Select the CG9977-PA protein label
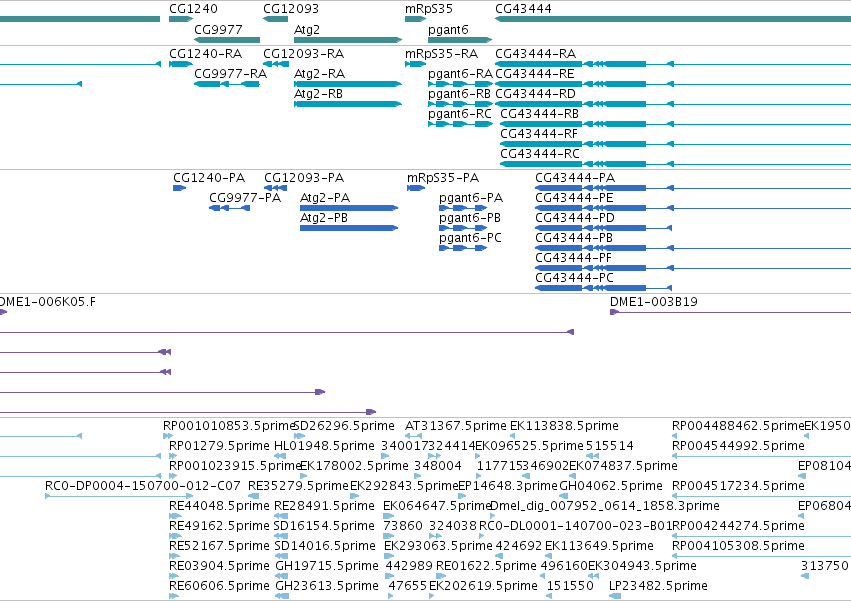The image size is (851, 601). click(x=245, y=198)
